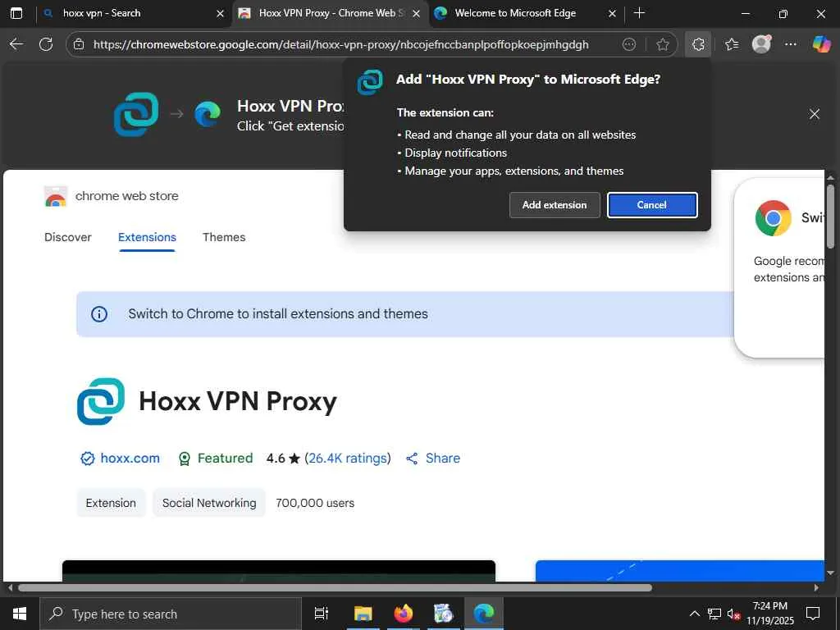The image size is (840, 630).
Task: Refresh the current page
Action: tap(46, 44)
